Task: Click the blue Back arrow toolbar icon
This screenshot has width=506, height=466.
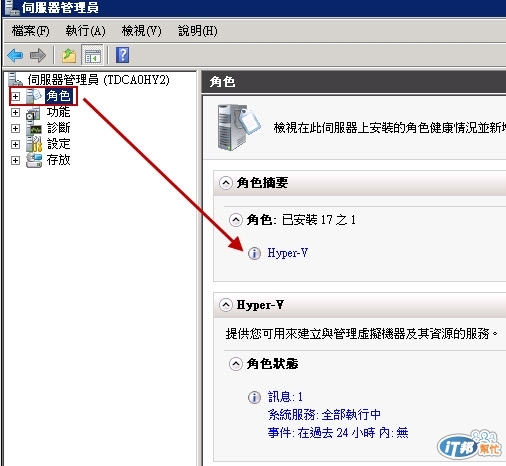Action: tap(15, 55)
